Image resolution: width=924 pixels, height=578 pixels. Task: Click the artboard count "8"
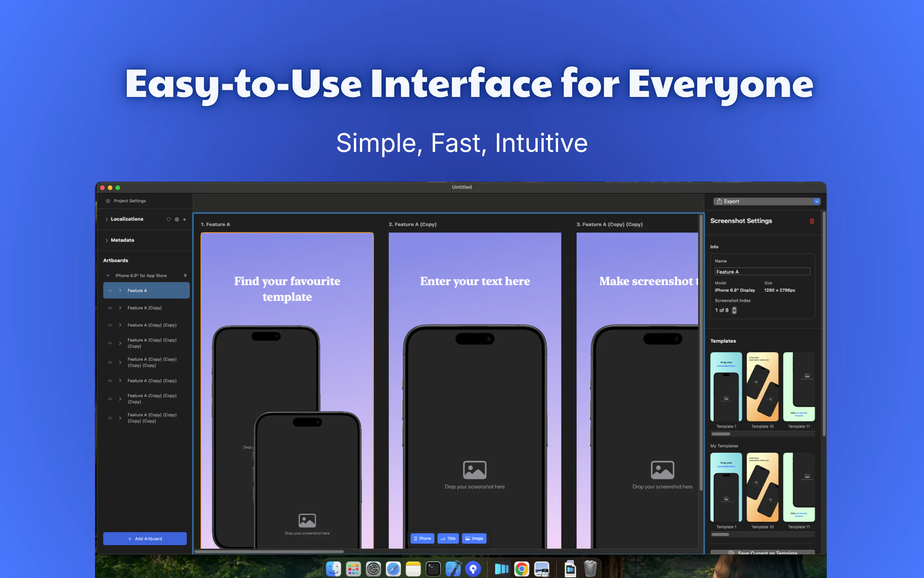[185, 275]
